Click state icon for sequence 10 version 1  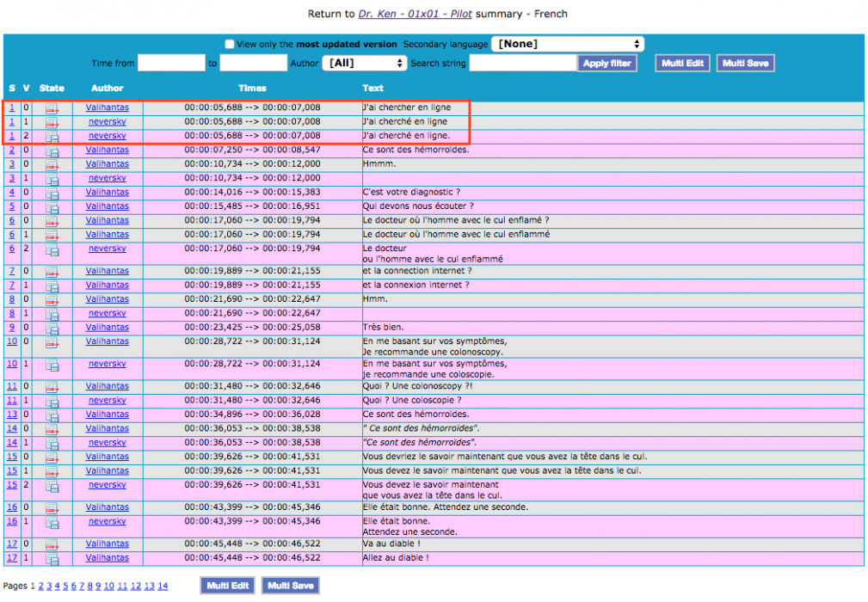[x=52, y=365]
